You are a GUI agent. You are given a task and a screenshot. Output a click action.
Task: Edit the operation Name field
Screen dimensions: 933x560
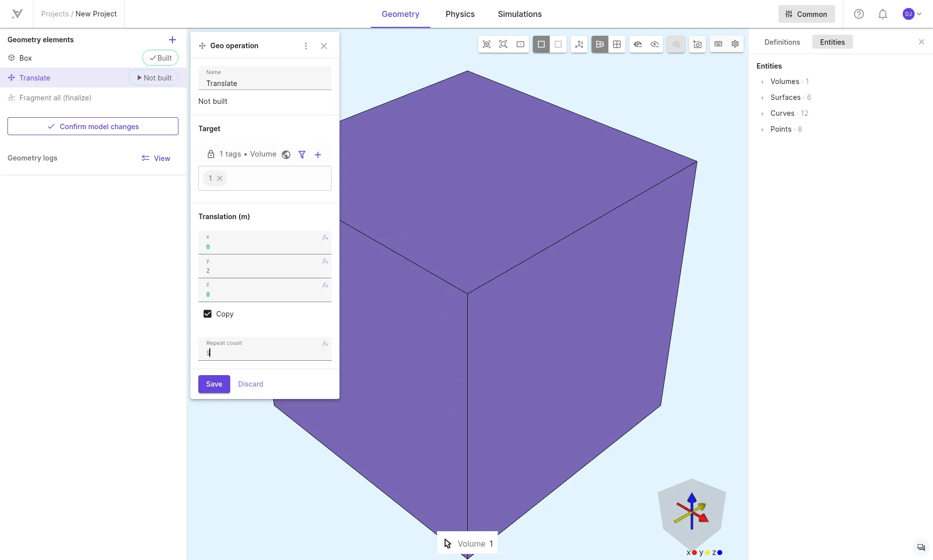click(265, 79)
